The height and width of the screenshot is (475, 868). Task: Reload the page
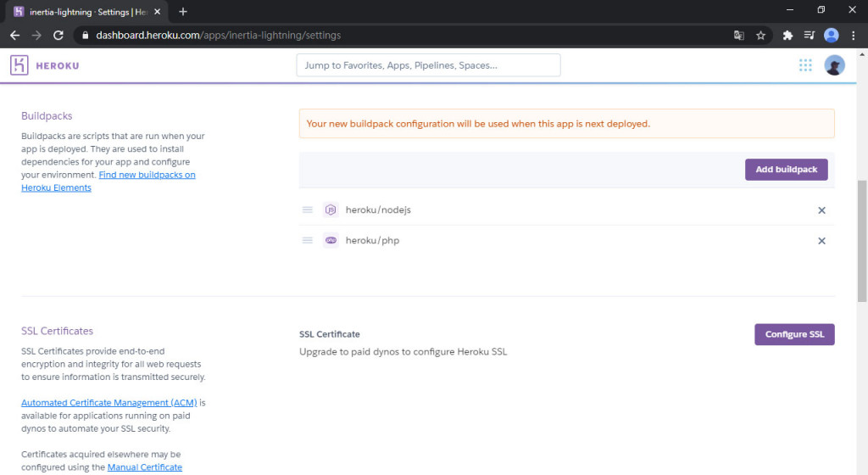[x=58, y=36]
